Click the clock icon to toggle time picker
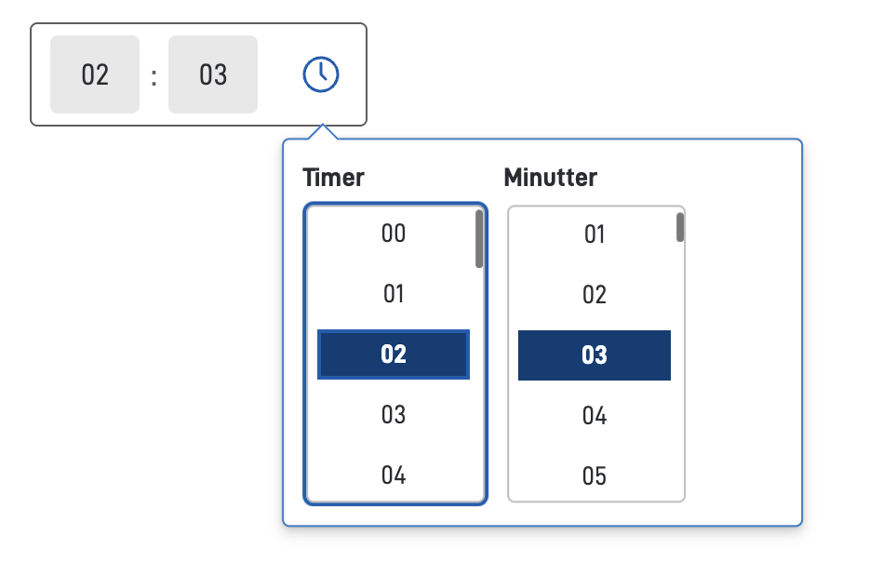 tap(321, 74)
